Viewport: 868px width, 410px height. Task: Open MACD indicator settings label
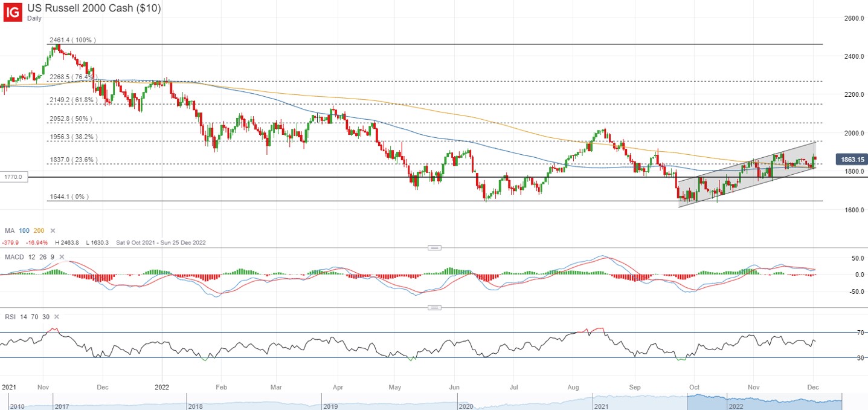point(14,257)
